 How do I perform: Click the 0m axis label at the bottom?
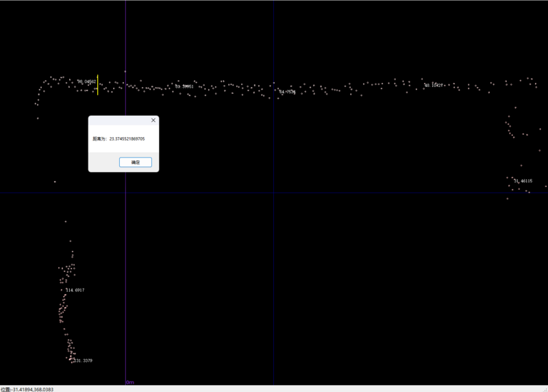point(130,382)
